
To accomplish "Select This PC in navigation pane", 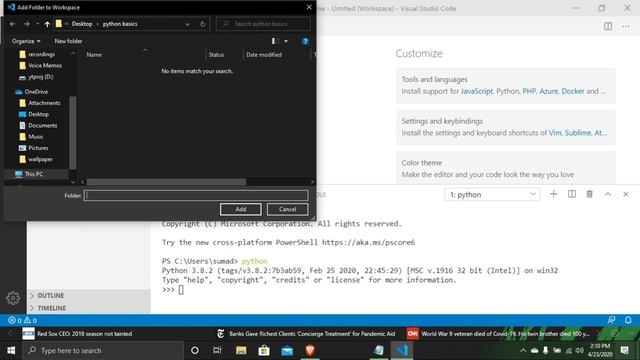I will (x=29, y=174).
